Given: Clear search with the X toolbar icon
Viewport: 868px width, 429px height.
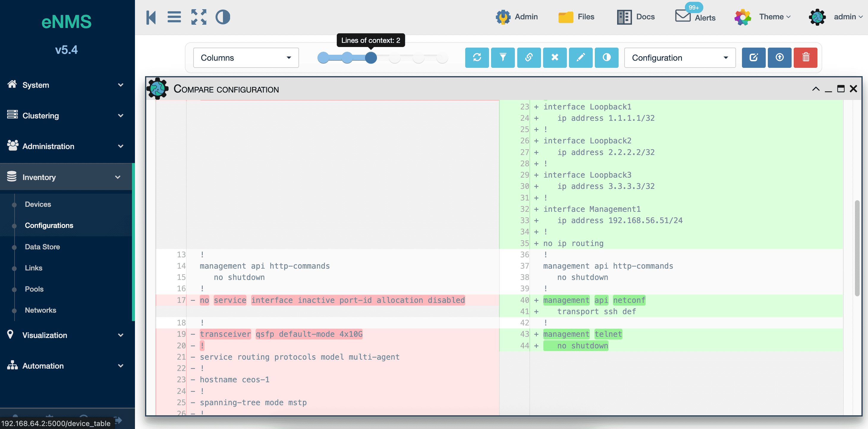Looking at the screenshot, I should click(555, 58).
